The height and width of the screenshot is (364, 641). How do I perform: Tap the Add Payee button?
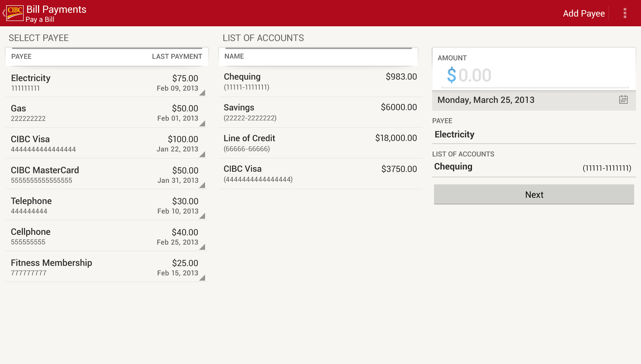(x=583, y=13)
